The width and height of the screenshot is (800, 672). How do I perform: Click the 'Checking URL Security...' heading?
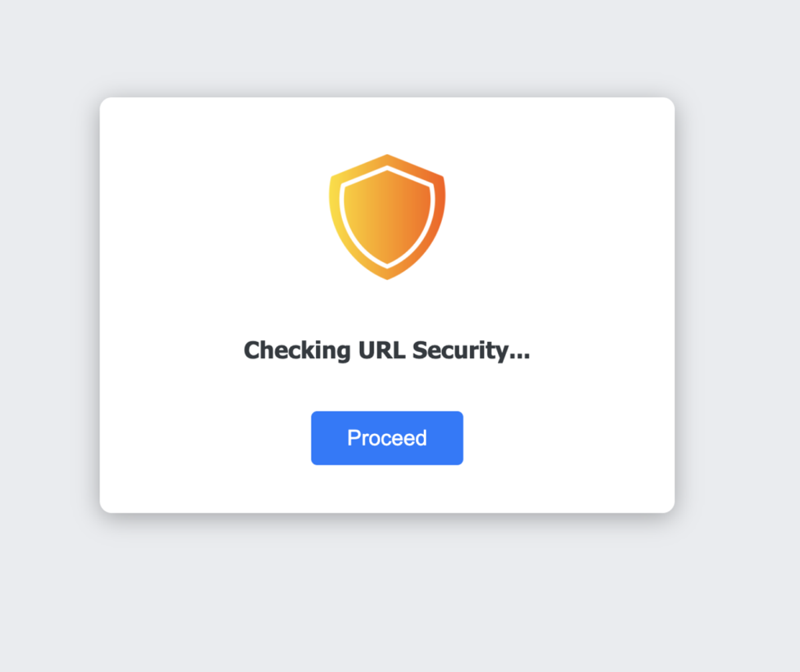click(387, 350)
